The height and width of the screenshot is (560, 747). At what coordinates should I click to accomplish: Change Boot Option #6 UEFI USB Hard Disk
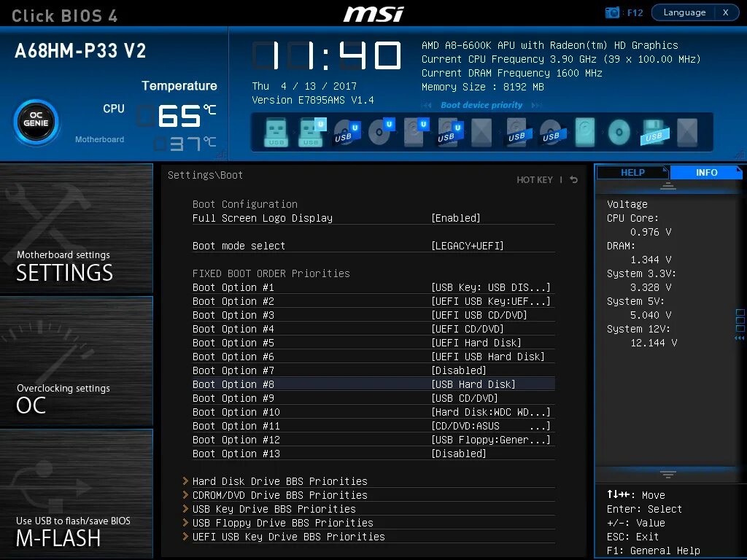point(488,356)
